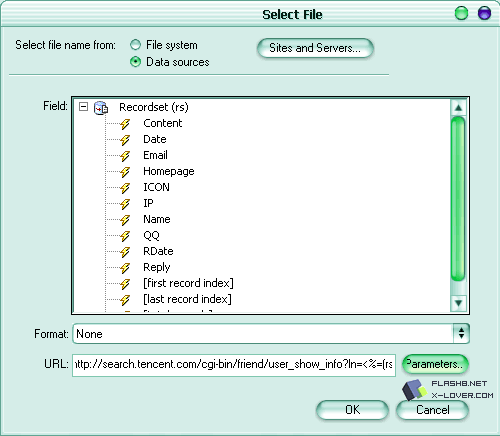500x436 pixels.
Task: Click the lightning icon beside Reply
Action: coord(125,268)
